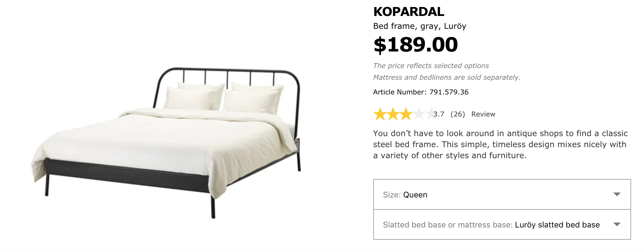The height and width of the screenshot is (252, 644).
Task: Click the article number 791.579.36
Action: click(x=449, y=92)
